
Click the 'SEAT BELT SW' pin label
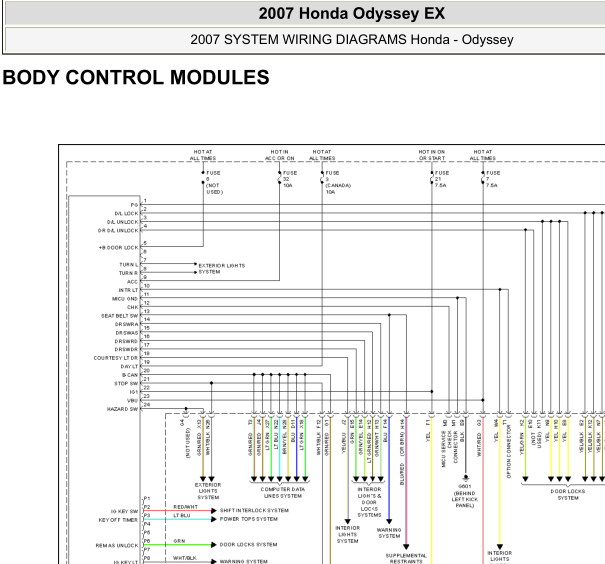(x=120, y=316)
